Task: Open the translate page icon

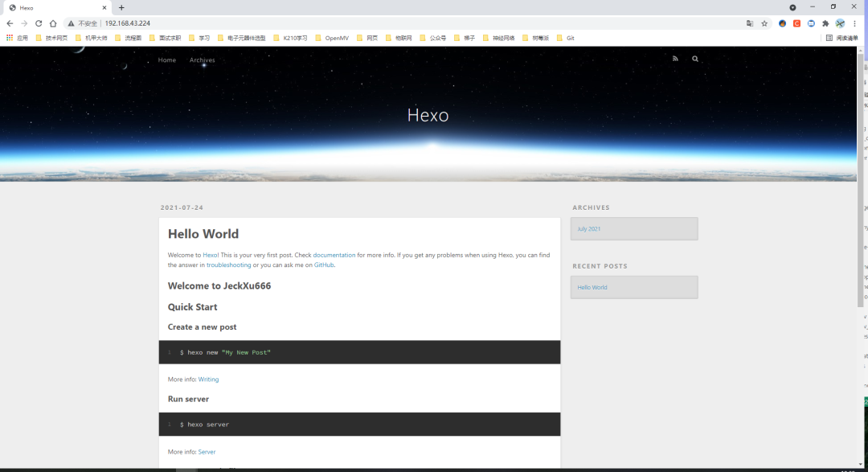Action: [x=750, y=23]
